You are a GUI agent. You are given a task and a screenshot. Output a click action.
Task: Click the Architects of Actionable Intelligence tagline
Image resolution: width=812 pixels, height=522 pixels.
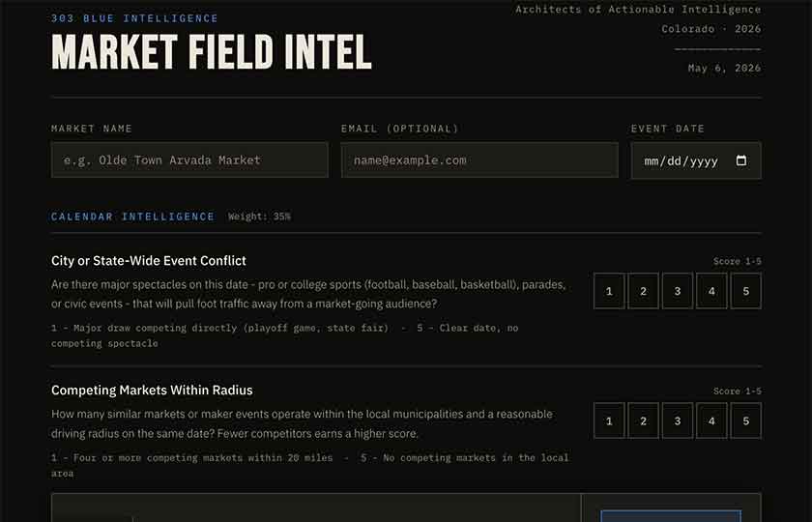tap(638, 10)
